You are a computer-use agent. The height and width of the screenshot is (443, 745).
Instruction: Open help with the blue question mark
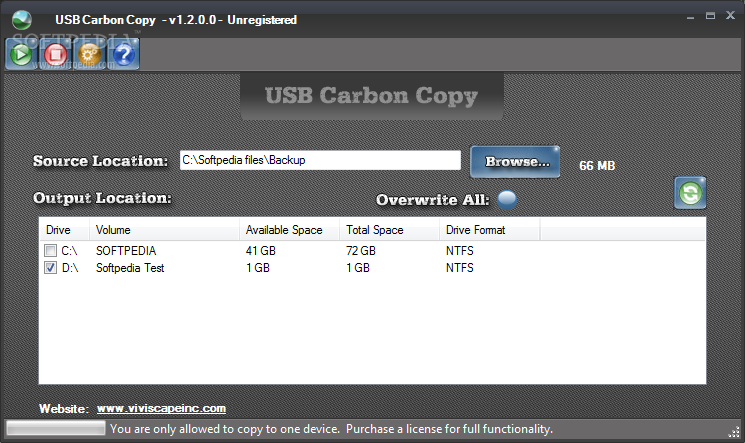pyautogui.click(x=124, y=54)
